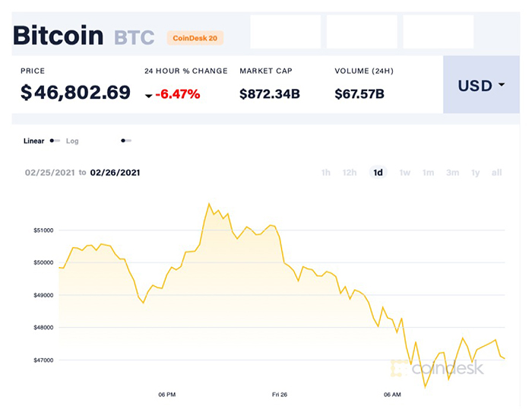Choose the 3m time range

pyautogui.click(x=452, y=173)
